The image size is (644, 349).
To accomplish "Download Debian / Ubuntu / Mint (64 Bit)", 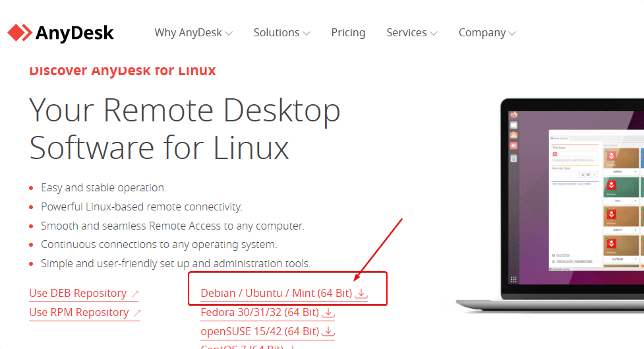I will coord(276,293).
